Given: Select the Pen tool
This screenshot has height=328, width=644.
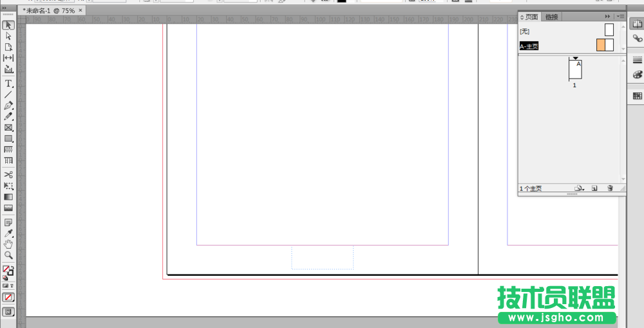Looking at the screenshot, I should click(x=8, y=106).
